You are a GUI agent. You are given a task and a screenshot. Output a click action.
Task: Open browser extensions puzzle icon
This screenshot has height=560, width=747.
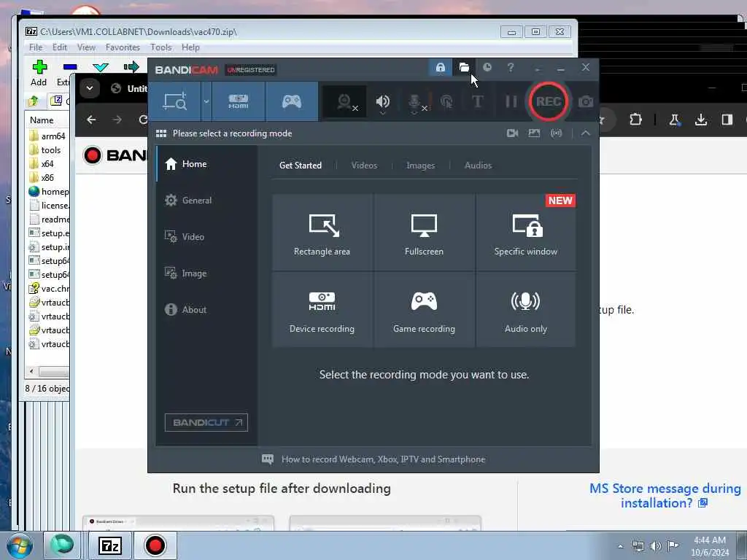click(x=635, y=120)
